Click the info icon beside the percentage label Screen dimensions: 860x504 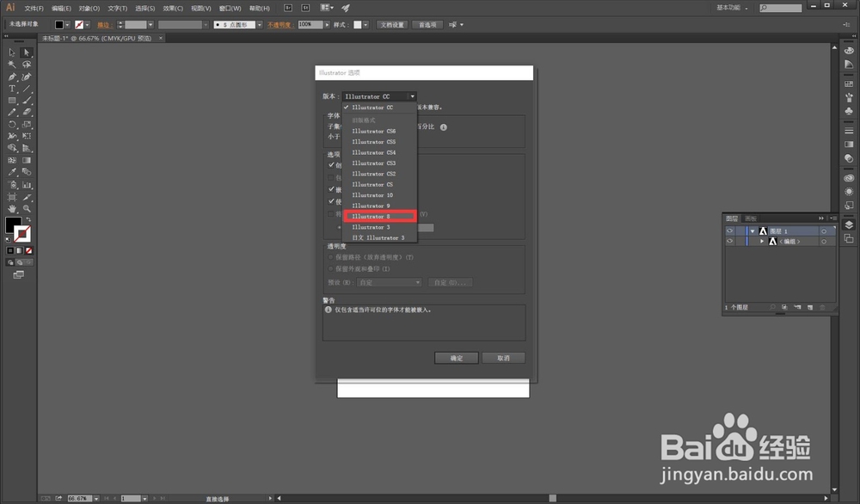tap(443, 127)
